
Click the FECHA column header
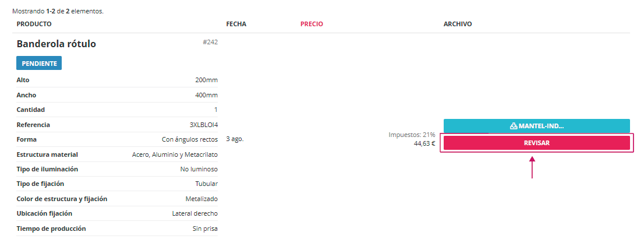coord(236,24)
